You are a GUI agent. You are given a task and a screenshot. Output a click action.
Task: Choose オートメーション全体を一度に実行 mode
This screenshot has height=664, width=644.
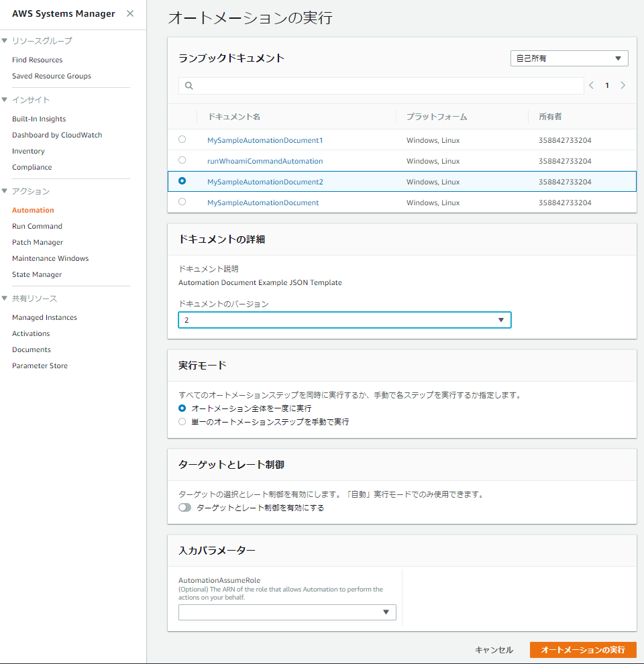[x=182, y=408]
